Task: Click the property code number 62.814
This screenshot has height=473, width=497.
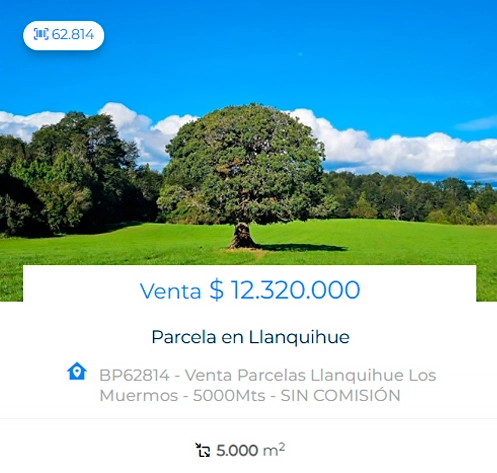Action: click(73, 34)
